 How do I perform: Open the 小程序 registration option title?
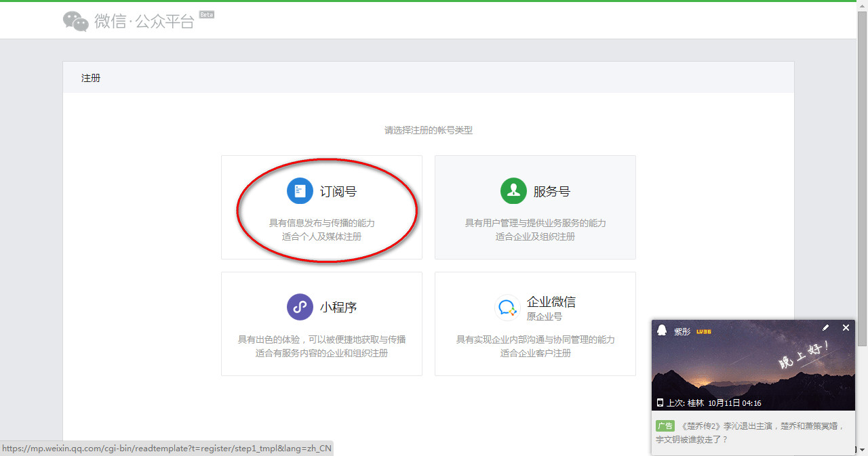pyautogui.click(x=338, y=308)
